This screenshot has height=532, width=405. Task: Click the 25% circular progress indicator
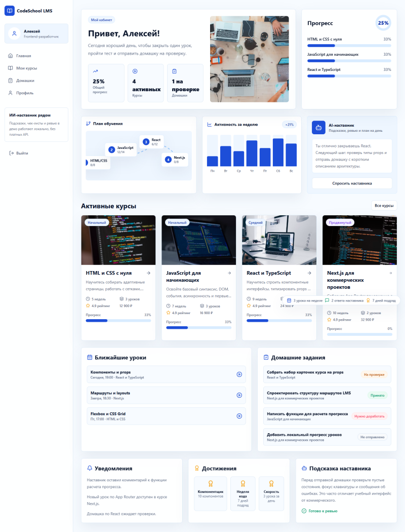[383, 23]
